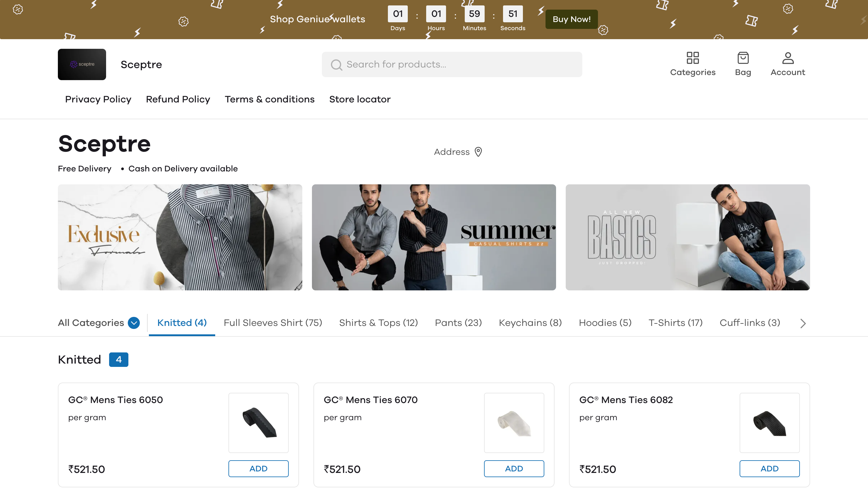The height and width of the screenshot is (494, 868).
Task: Select the Knitted (4) tab
Action: click(182, 323)
